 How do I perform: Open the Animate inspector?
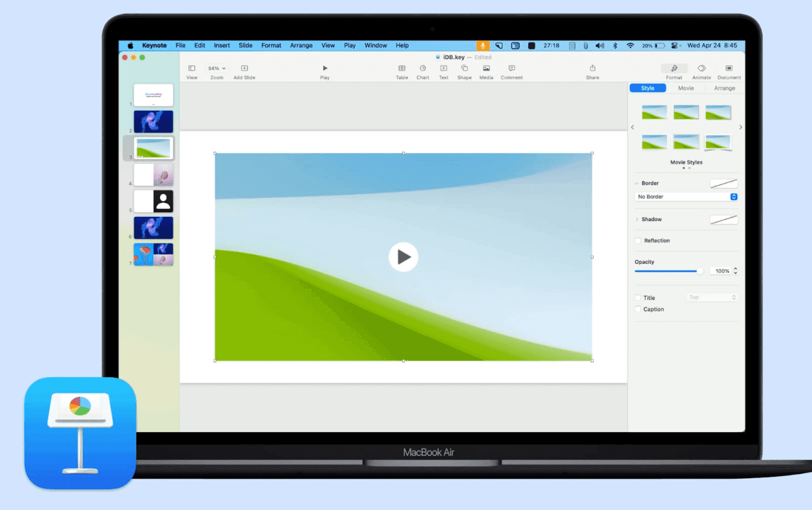coord(701,71)
